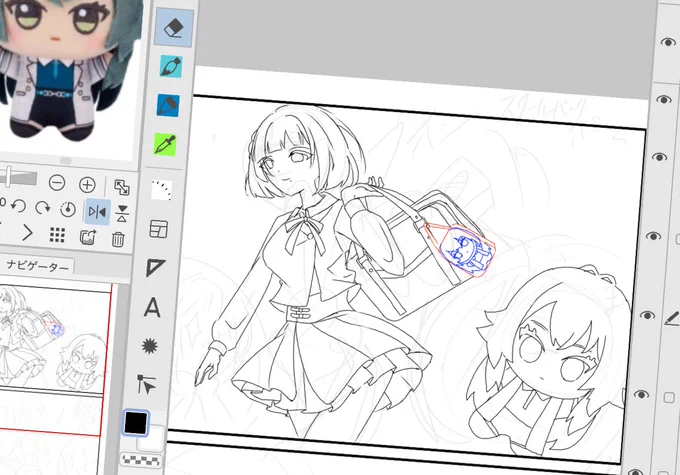Select the comic frame border tool

158,229
